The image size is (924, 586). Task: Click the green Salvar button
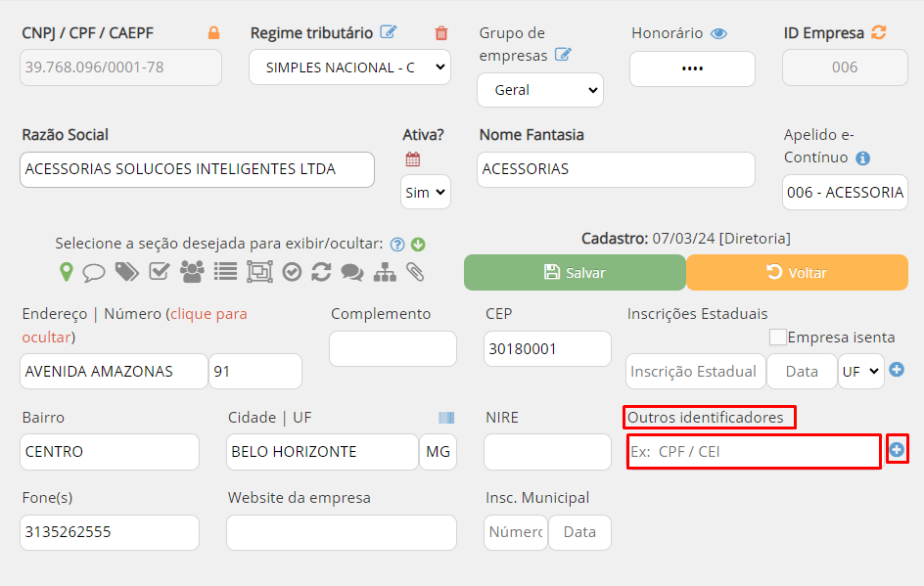(x=575, y=273)
